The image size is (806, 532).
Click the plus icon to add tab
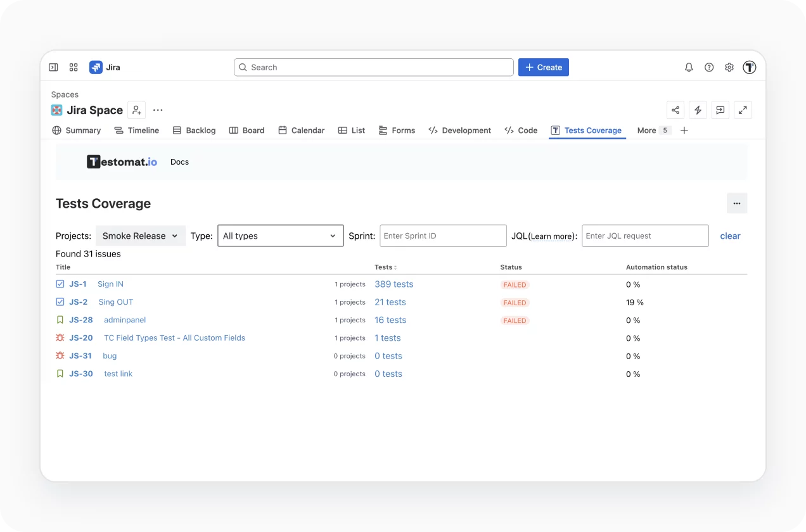[x=684, y=130]
